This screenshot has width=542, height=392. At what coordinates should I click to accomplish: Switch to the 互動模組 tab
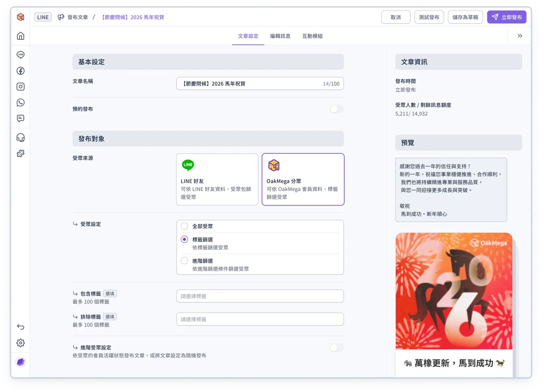pos(312,36)
